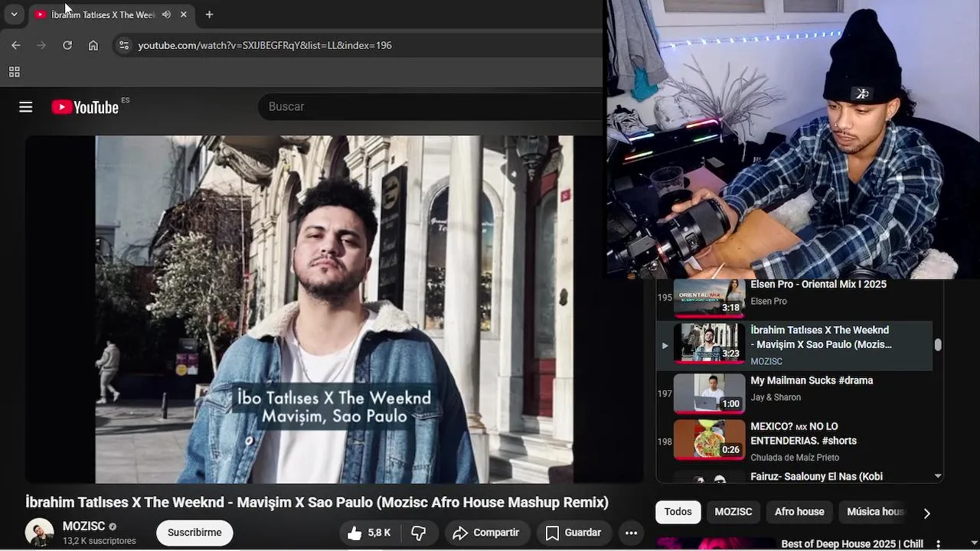The image size is (980, 551).
Task: Reload the current page
Action: click(67, 45)
